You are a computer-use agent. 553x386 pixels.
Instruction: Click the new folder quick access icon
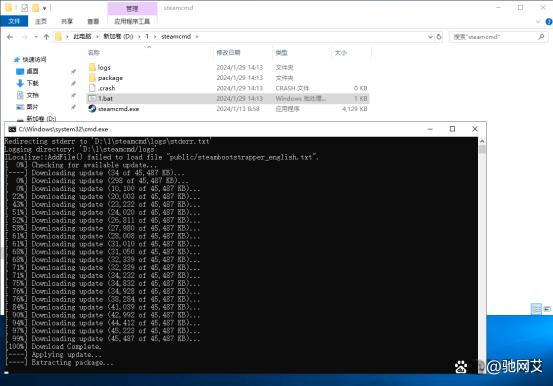tap(35, 7)
